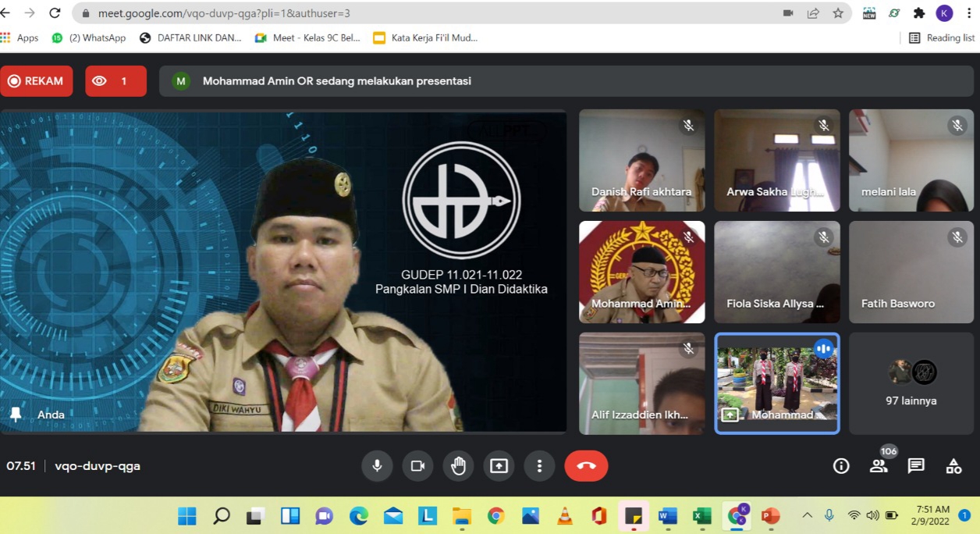Open the activities icon
Image resolution: width=980 pixels, height=534 pixels.
(x=953, y=466)
